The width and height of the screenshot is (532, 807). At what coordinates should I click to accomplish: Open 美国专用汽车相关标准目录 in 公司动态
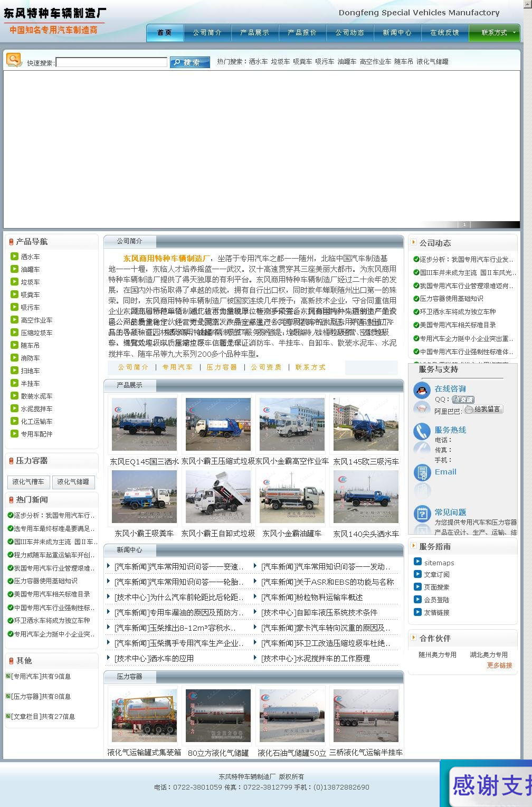(x=458, y=325)
